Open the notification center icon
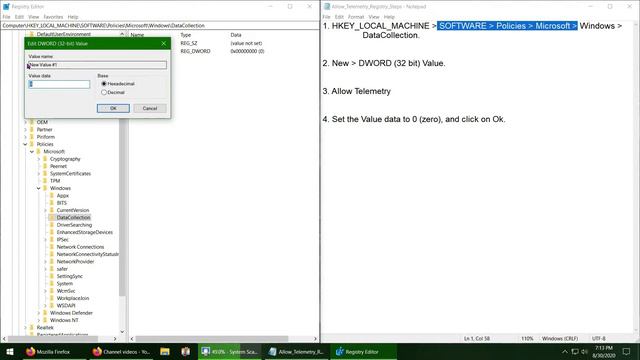The width and height of the screenshot is (640, 360). (626, 351)
